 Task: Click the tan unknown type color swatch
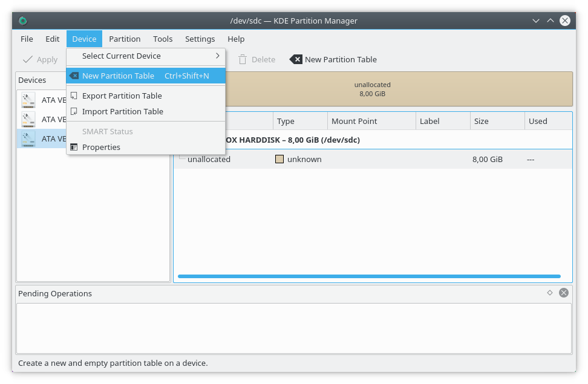[279, 160]
